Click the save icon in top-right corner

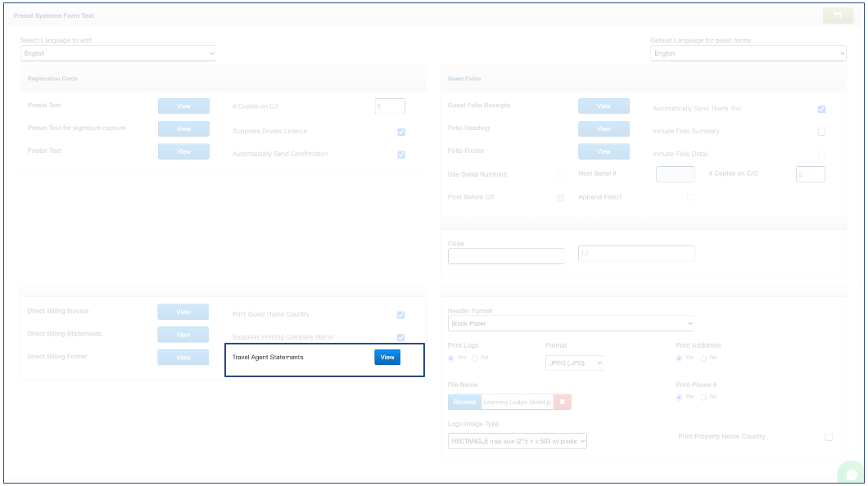coord(838,16)
